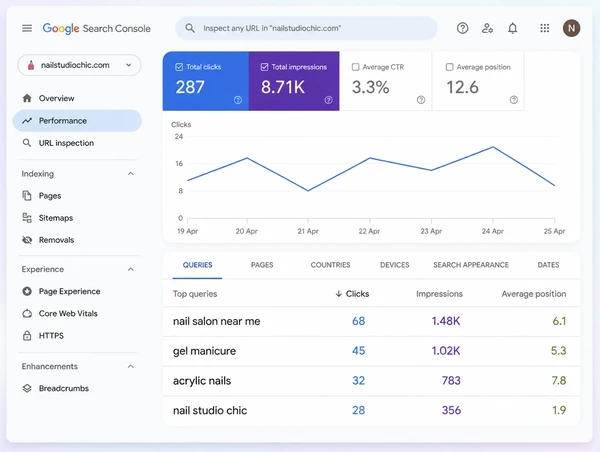Image resolution: width=600 pixels, height=452 pixels.
Task: Open users and permissions icon
Action: click(487, 28)
